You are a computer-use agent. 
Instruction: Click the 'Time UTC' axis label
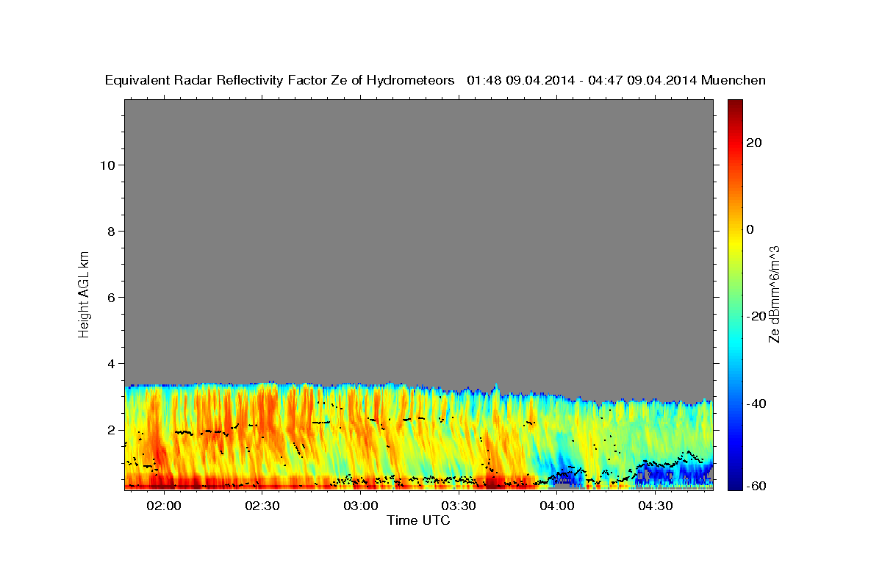(x=418, y=520)
